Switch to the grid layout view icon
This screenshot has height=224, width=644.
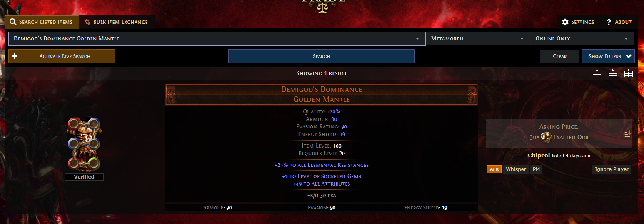click(628, 73)
